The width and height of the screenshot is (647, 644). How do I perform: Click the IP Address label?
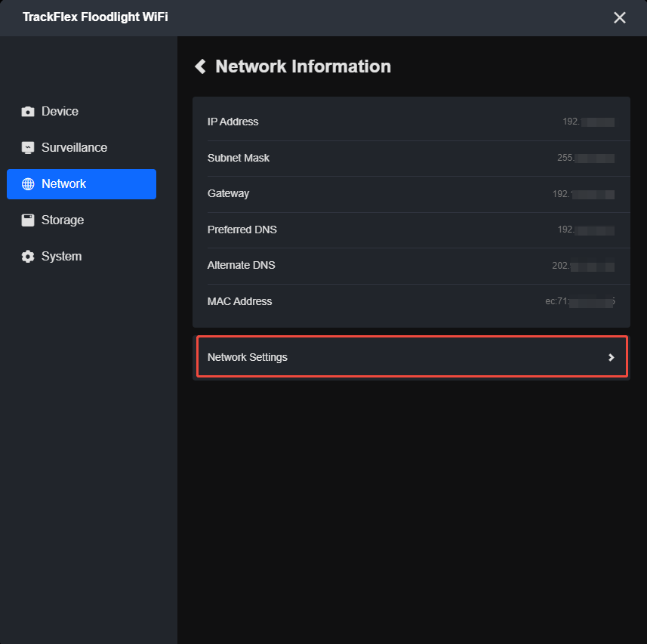click(233, 122)
